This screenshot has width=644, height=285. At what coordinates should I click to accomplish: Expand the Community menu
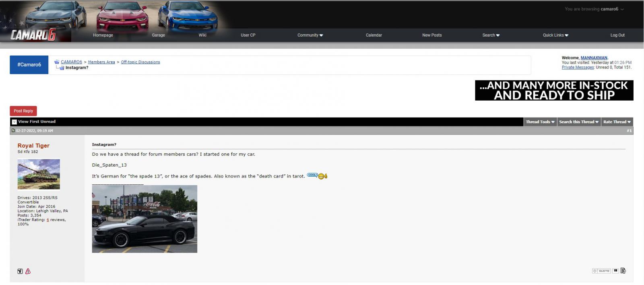click(x=310, y=35)
